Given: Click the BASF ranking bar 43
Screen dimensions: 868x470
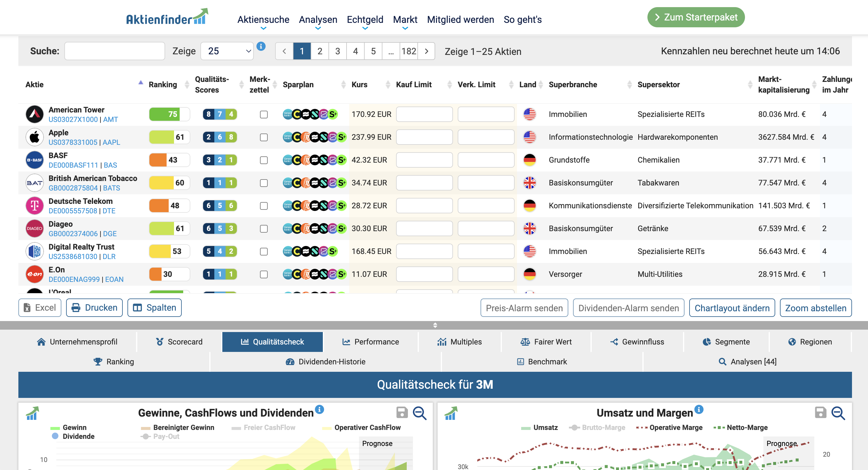Looking at the screenshot, I should coord(170,160).
